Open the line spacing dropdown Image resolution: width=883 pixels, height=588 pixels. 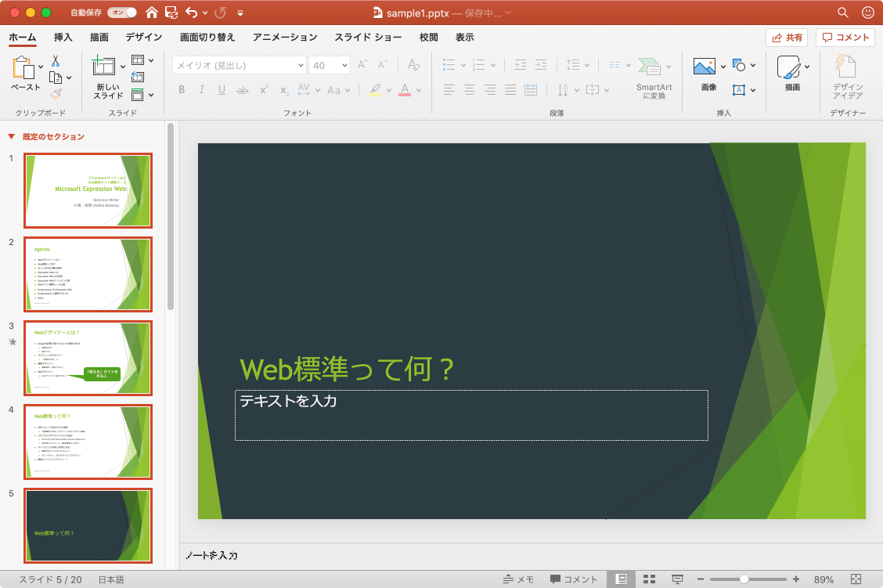[x=587, y=65]
